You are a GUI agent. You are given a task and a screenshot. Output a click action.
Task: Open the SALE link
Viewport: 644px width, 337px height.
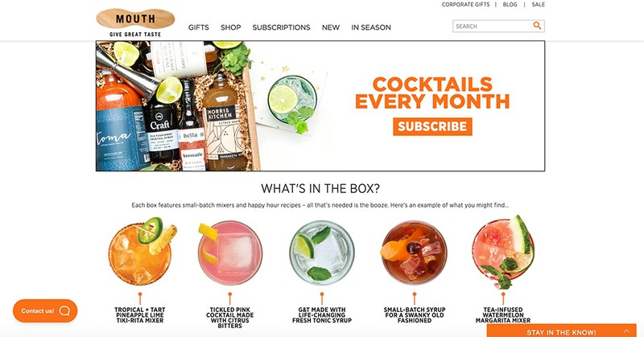(x=538, y=5)
